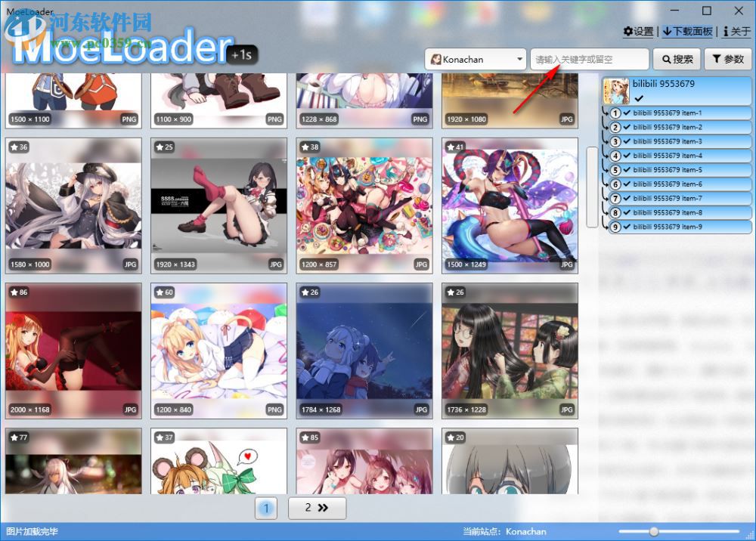756x541 pixels.
Task: Select bilibili 9553679 item-3 row
Action: click(x=680, y=141)
